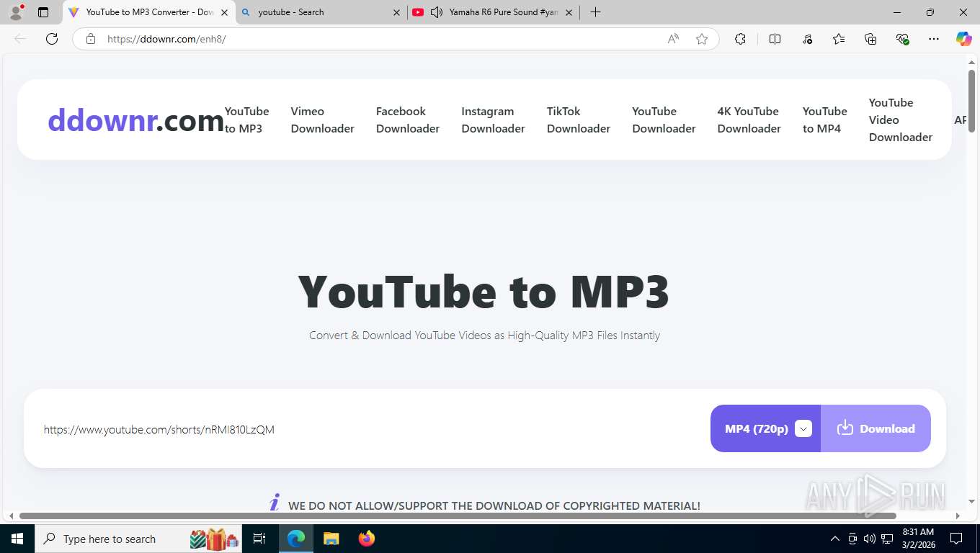
Task: Refresh the ddownr page
Action: [52, 39]
